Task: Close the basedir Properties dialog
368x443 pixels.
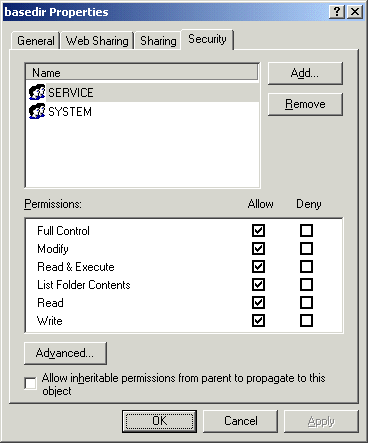Action: point(355,12)
